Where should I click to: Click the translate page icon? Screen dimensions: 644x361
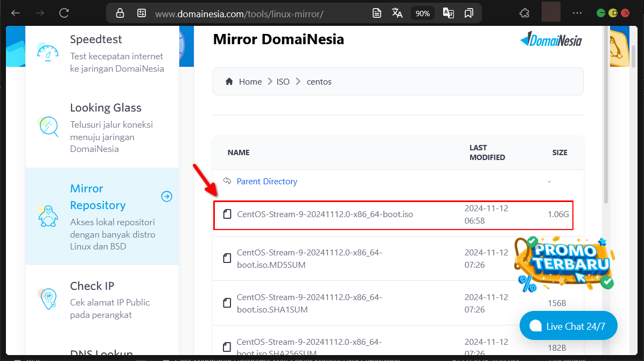pos(397,13)
